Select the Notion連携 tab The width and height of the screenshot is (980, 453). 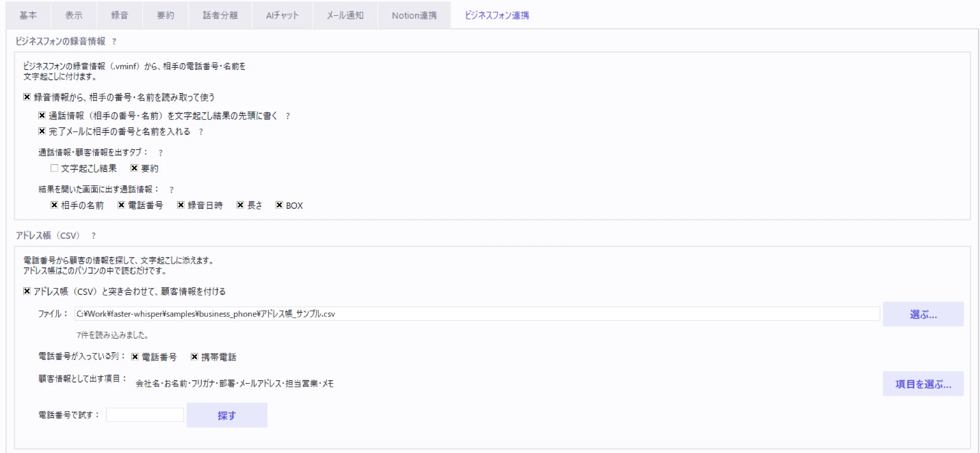point(414,15)
